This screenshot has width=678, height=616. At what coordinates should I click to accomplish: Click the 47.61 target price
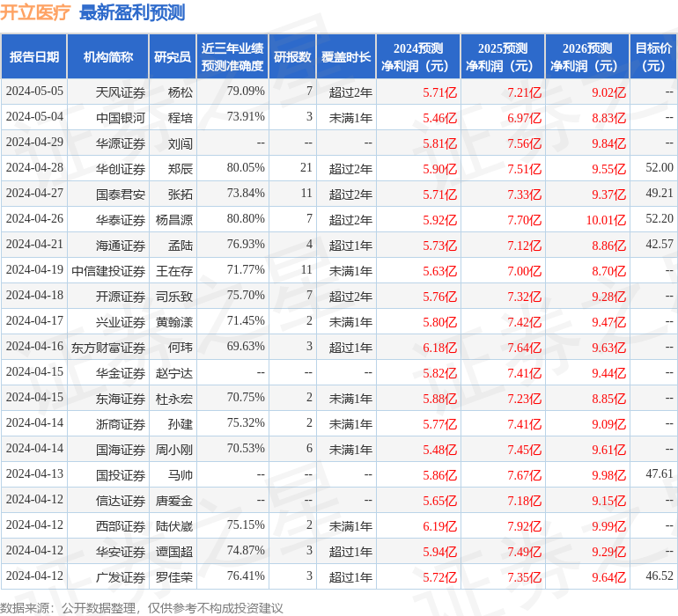(x=660, y=473)
